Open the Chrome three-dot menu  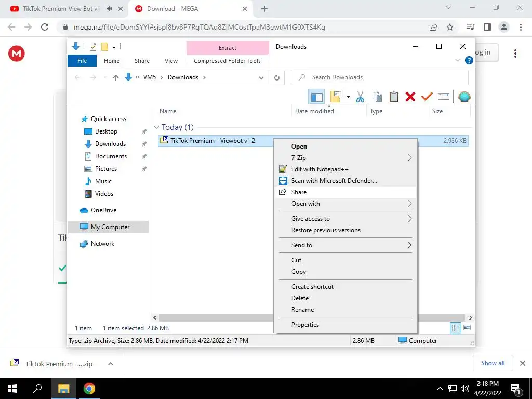(x=521, y=27)
